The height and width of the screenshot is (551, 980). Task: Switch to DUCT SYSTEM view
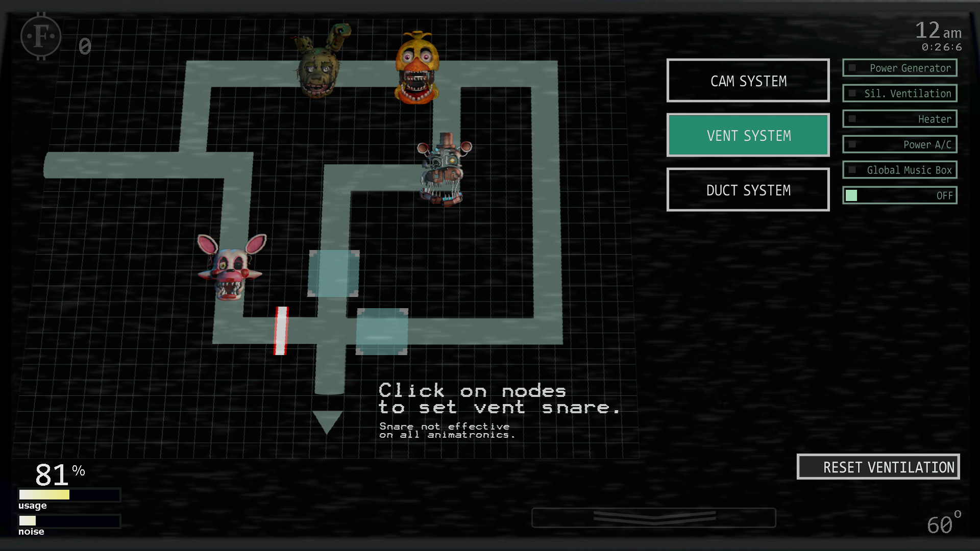[x=748, y=190]
